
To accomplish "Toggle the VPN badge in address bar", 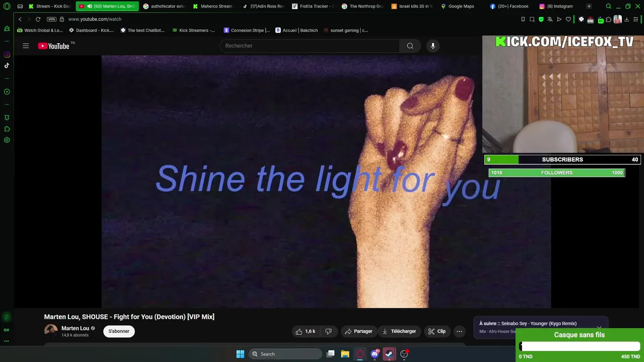I will pos(51,19).
